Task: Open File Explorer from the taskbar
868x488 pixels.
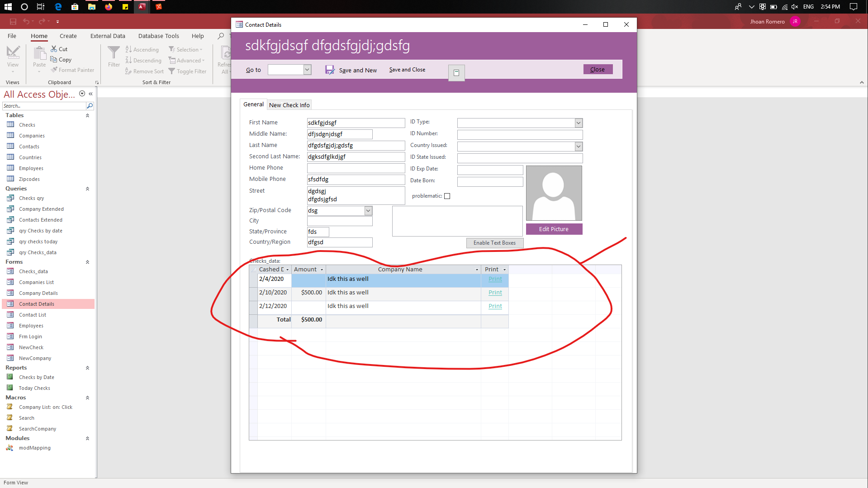Action: 91,7
